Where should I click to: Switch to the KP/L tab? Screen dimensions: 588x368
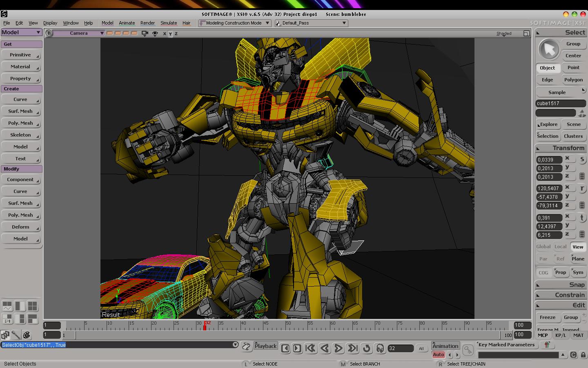pyautogui.click(x=561, y=335)
